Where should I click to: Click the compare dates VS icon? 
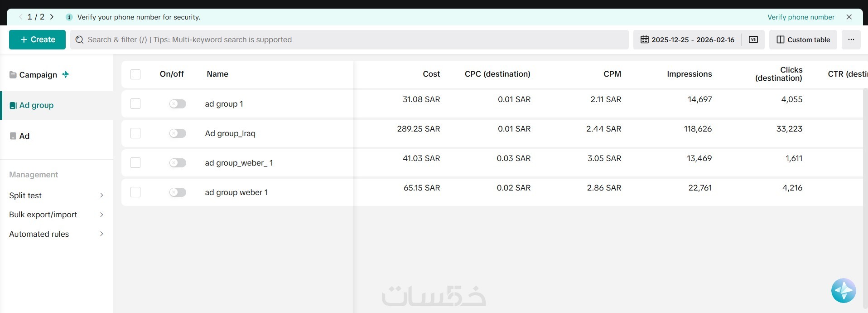click(753, 39)
